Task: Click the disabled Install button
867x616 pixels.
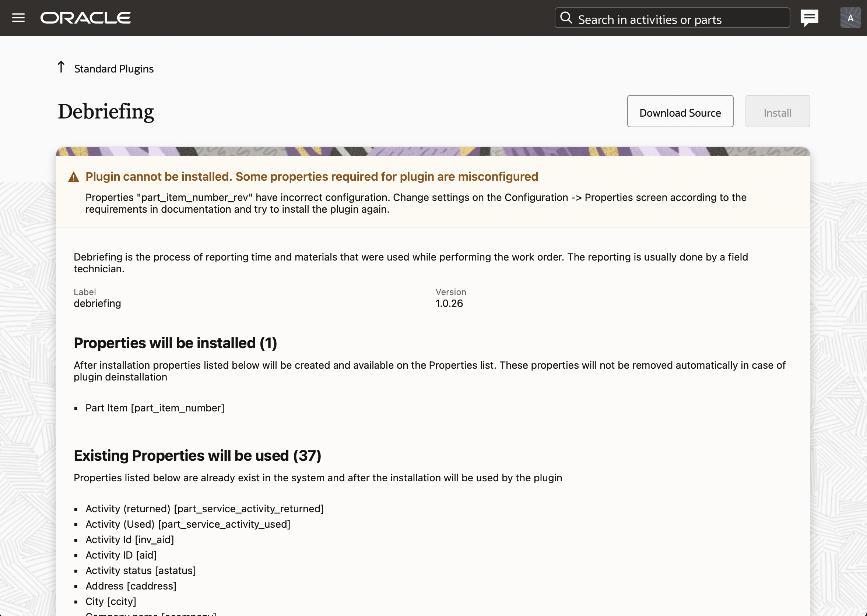Action: pyautogui.click(x=777, y=113)
